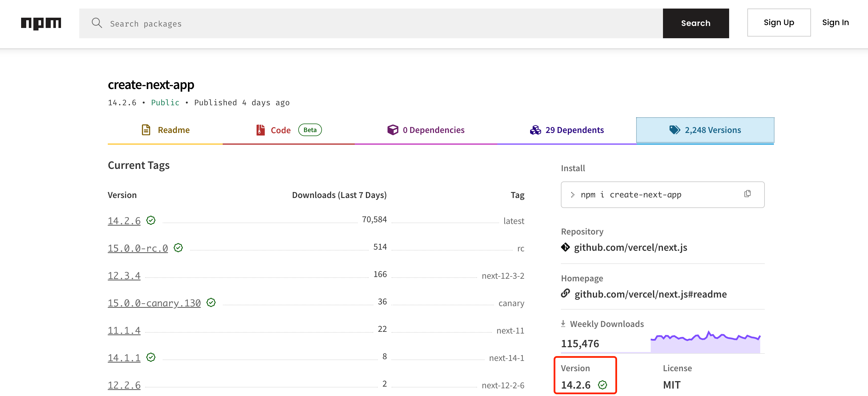Click the Sign Up button
Screen dimensions: 868x396
pos(779,23)
